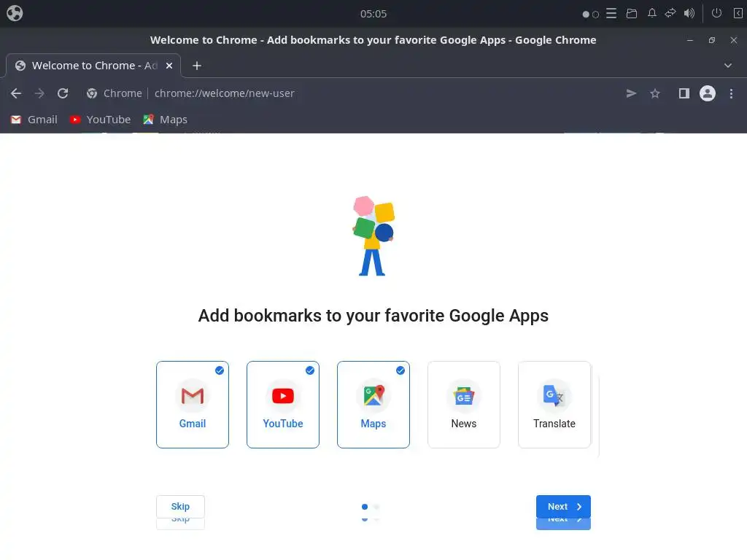Image resolution: width=747 pixels, height=560 pixels.
Task: Open the profile avatar menu
Action: pos(708,93)
